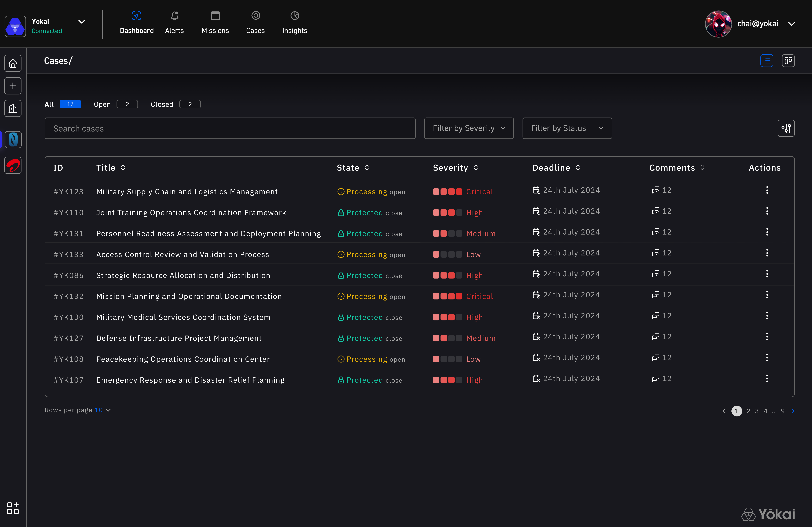Open actions menu for case #YK107
The image size is (812, 527).
click(x=767, y=378)
